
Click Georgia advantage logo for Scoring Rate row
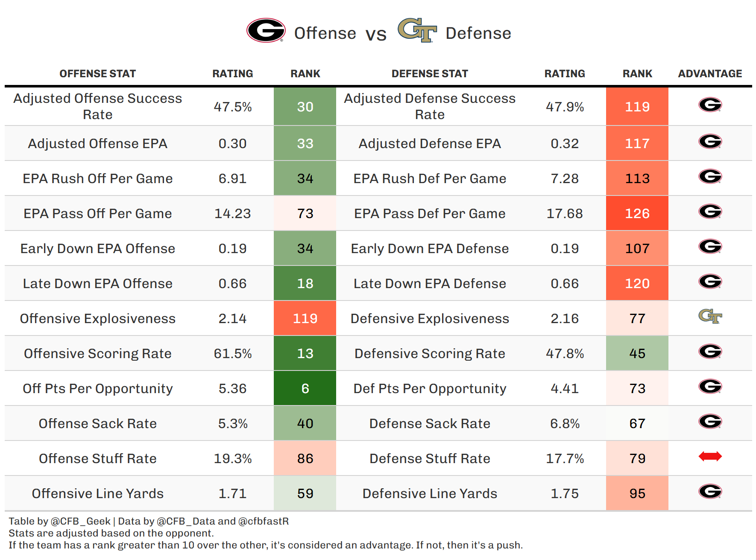(x=710, y=351)
